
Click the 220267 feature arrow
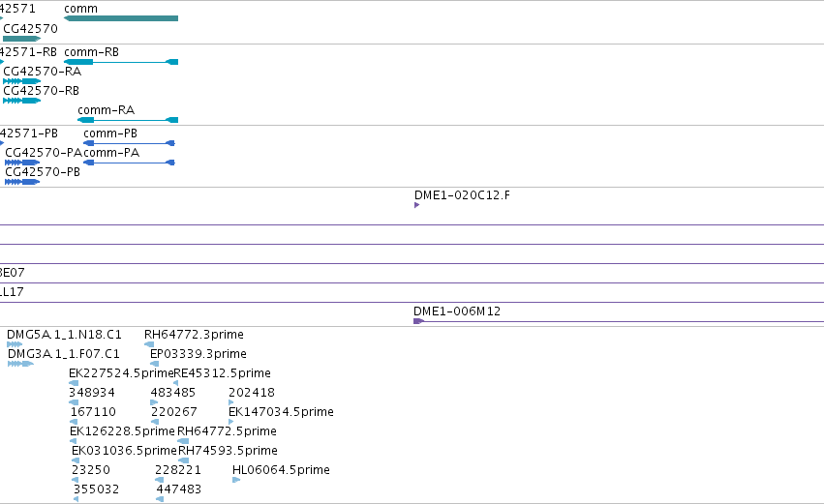(x=155, y=422)
